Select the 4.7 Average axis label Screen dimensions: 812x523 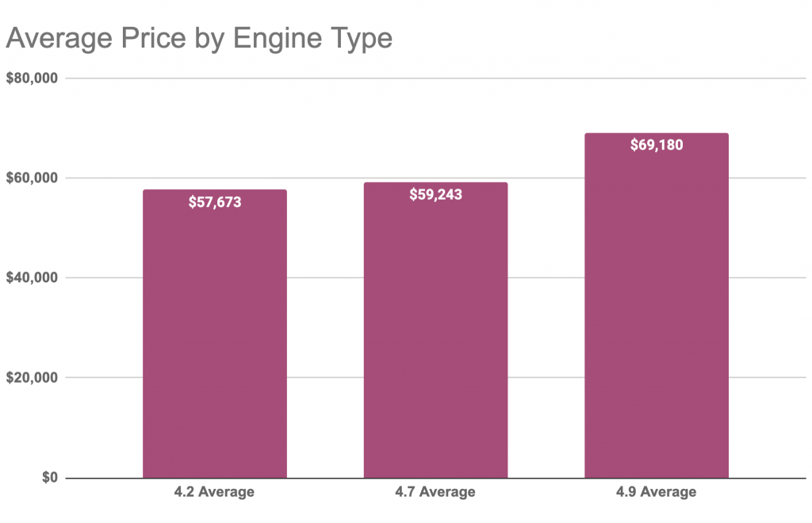coord(435,492)
